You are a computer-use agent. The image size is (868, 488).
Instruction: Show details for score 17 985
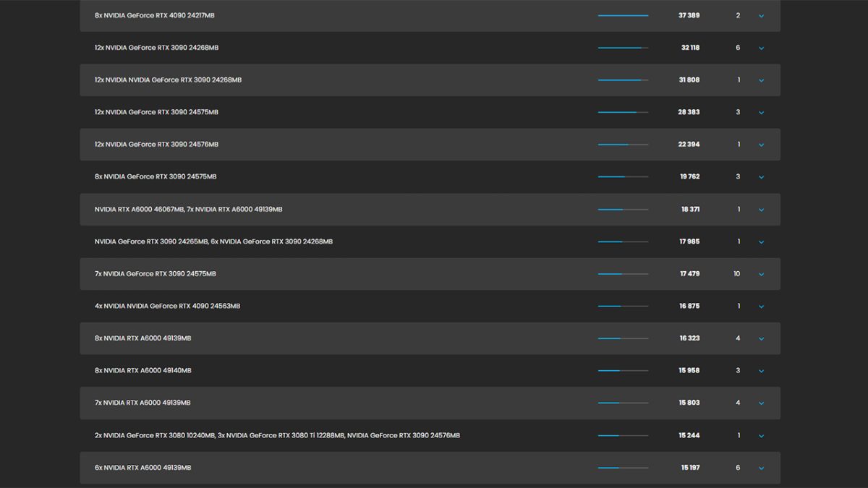[761, 242]
